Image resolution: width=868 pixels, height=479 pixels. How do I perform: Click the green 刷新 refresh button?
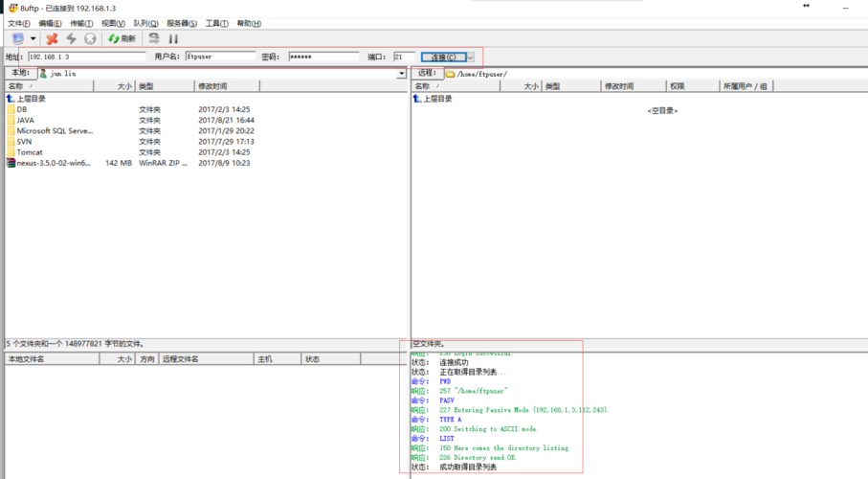[x=122, y=38]
